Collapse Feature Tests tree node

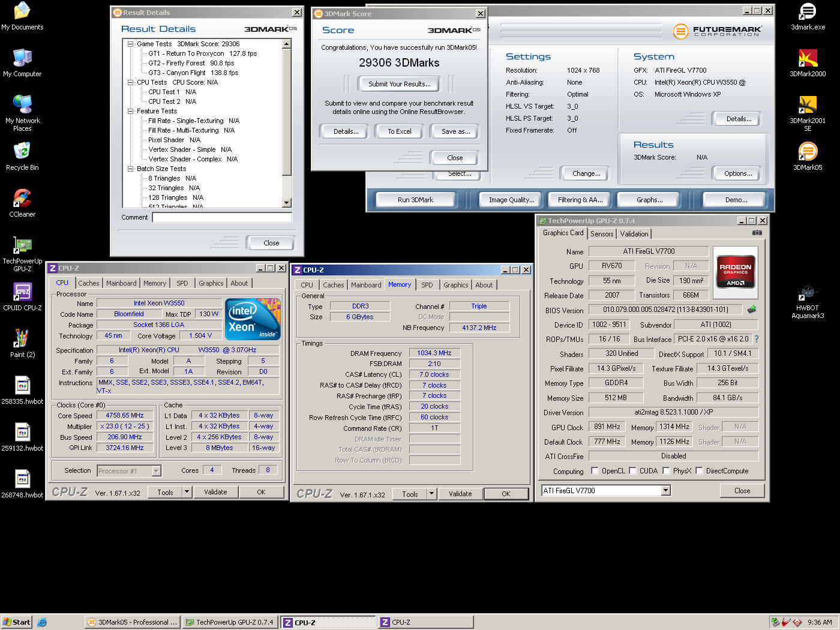[x=130, y=111]
